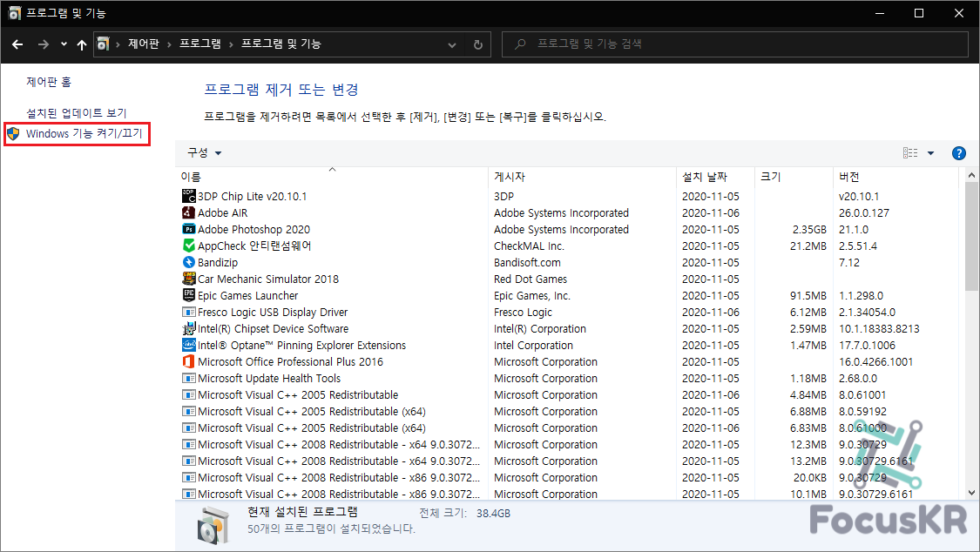The image size is (980, 552).
Task: Click publisher Bandisoft.com
Action: [x=528, y=262]
